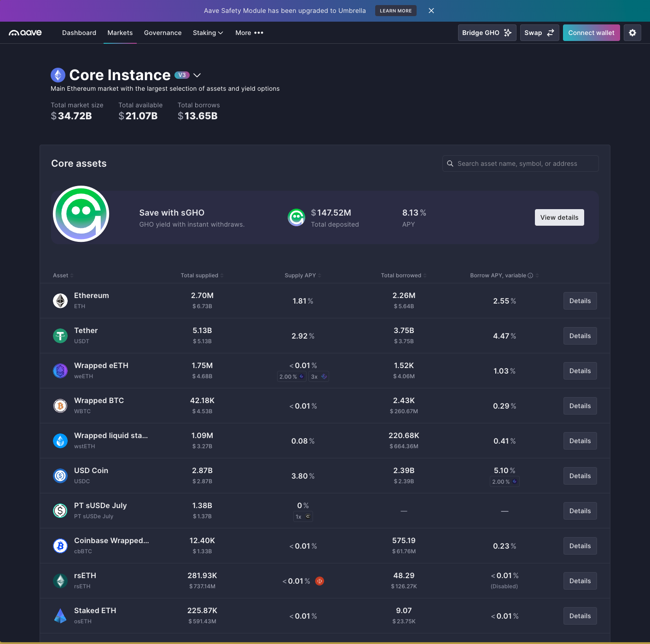
Task: Switch to the Governance tab
Action: point(162,33)
